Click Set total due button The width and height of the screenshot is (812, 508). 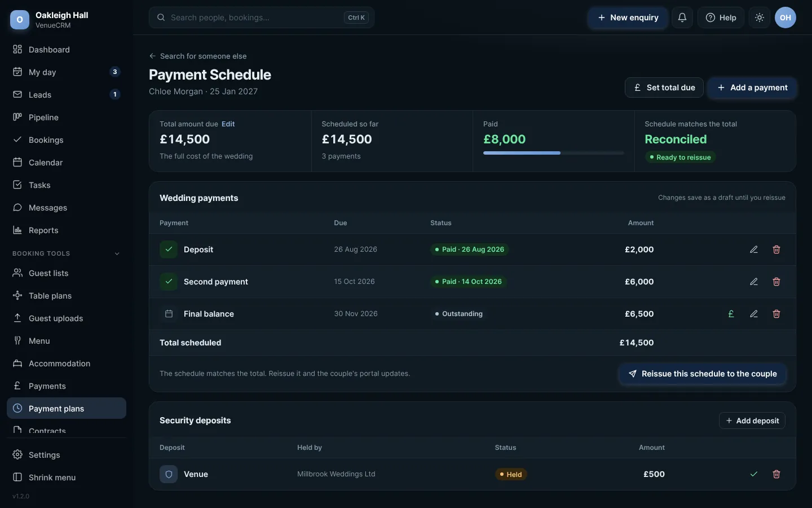coord(664,87)
